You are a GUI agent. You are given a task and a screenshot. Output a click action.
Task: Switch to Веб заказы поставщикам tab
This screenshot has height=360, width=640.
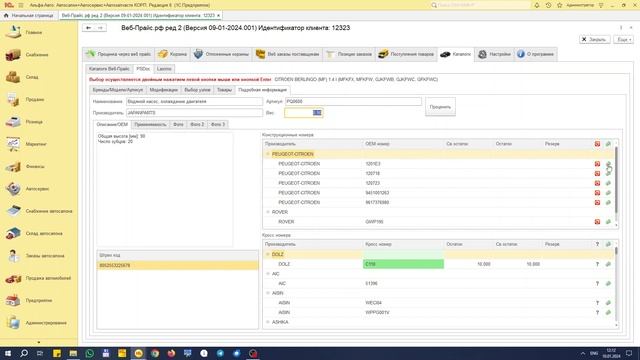pyautogui.click(x=287, y=54)
